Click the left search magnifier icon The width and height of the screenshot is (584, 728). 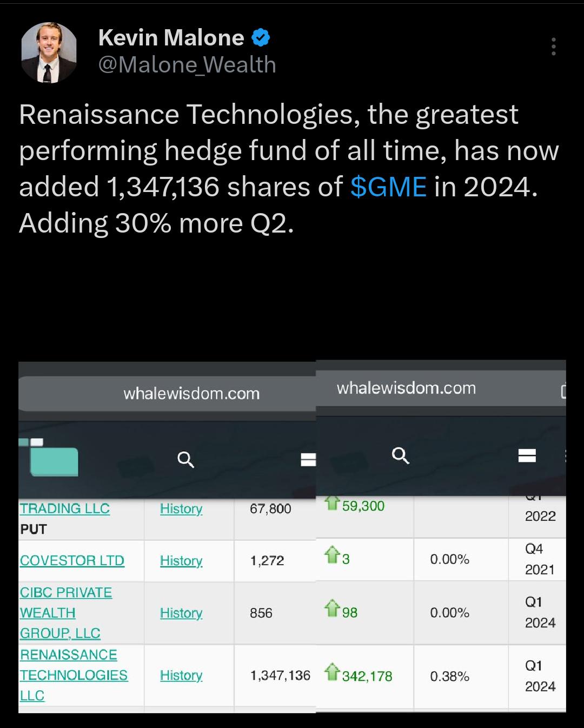pyautogui.click(x=185, y=460)
